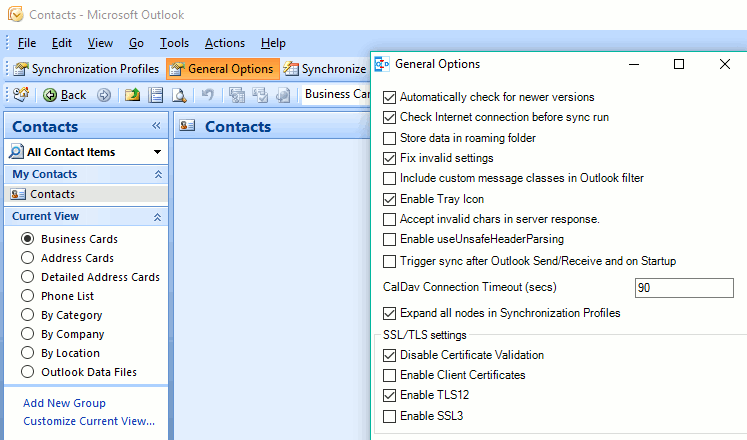Image resolution: width=747 pixels, height=440 pixels.
Task: Click the third greyed toolbar icon
Action: click(283, 95)
